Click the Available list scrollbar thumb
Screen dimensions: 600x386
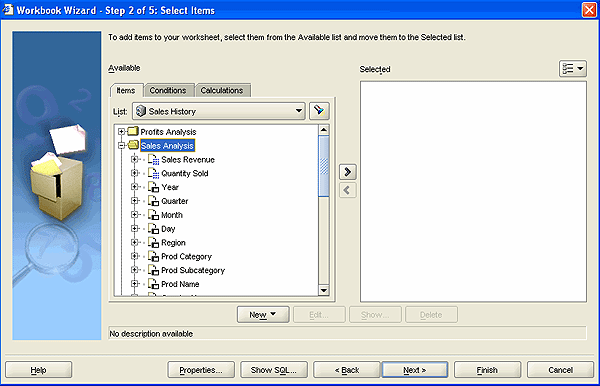coord(324,166)
